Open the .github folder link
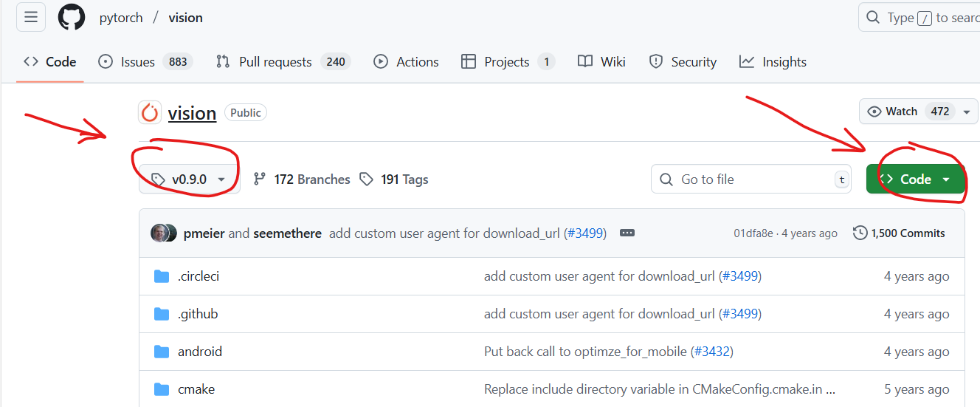 click(x=198, y=314)
